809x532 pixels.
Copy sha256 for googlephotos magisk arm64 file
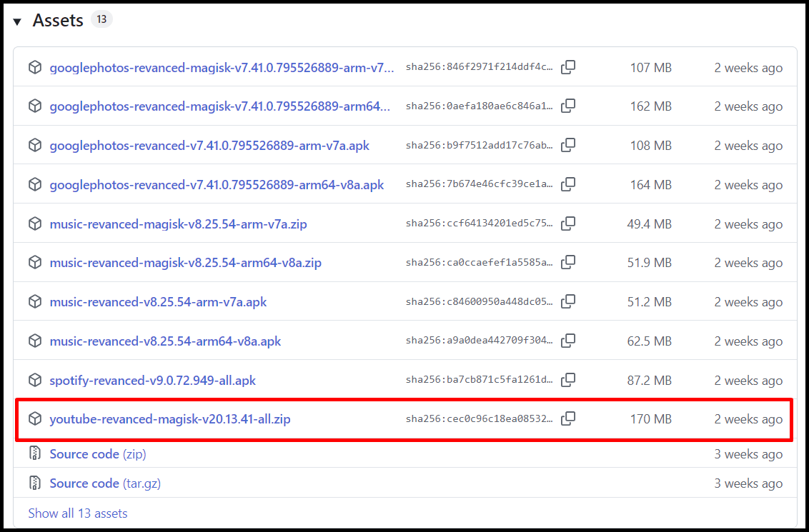tap(568, 106)
